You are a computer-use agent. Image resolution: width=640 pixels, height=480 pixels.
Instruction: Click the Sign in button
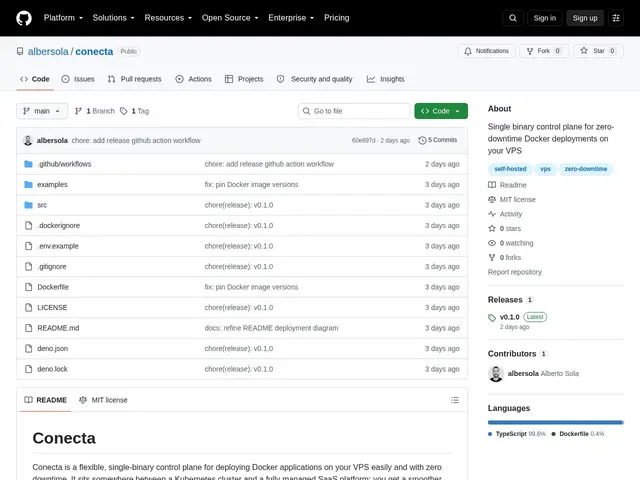click(544, 18)
